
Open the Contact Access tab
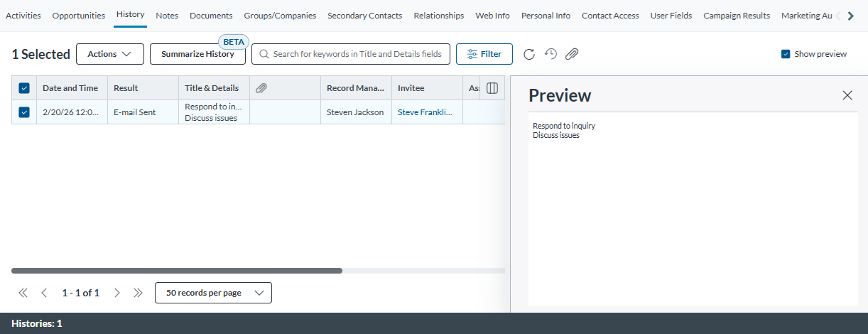(x=610, y=15)
